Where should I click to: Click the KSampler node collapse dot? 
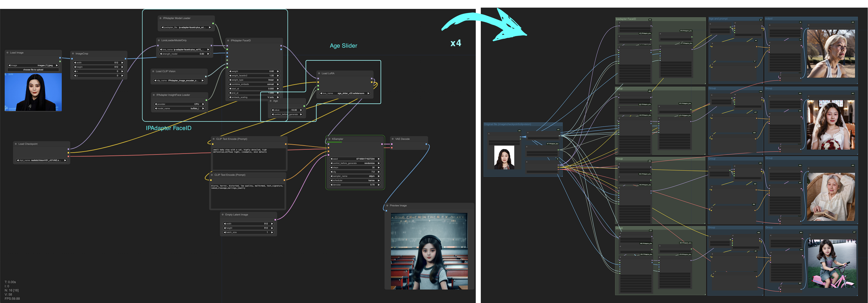point(329,139)
